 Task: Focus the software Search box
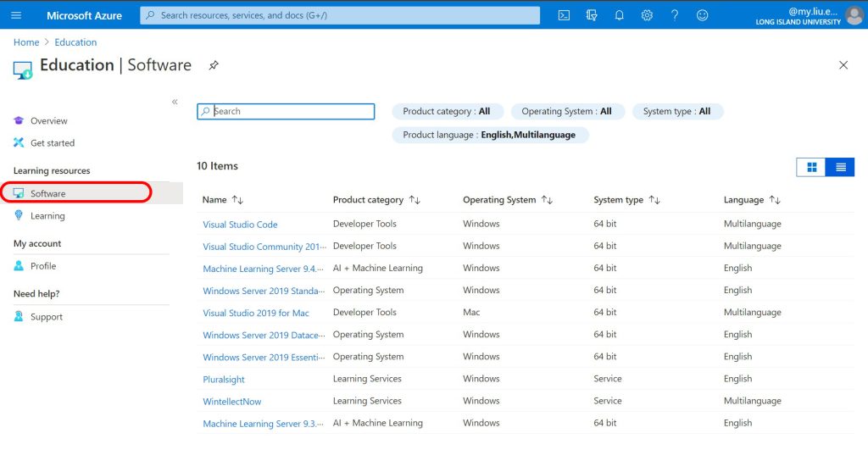[286, 111]
